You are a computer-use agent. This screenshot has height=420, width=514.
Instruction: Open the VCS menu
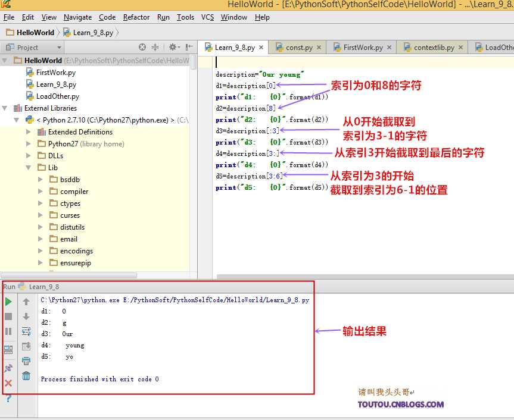click(x=207, y=17)
